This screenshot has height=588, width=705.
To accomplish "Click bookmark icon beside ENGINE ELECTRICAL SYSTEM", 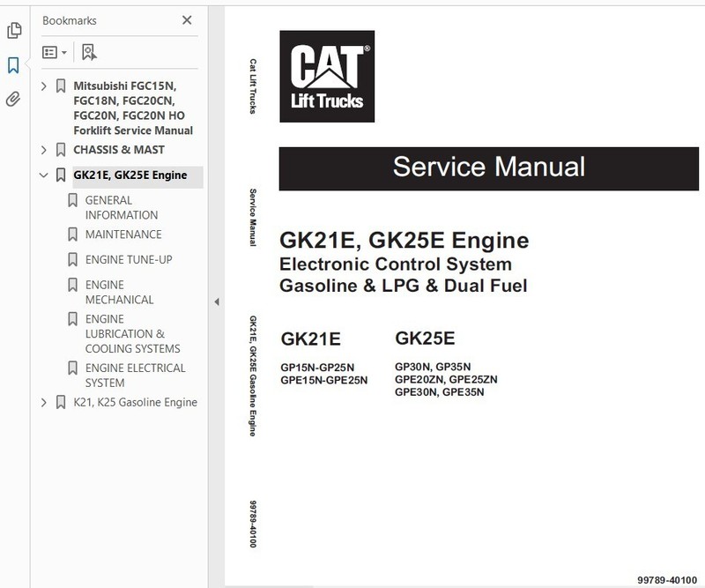I will (72, 368).
